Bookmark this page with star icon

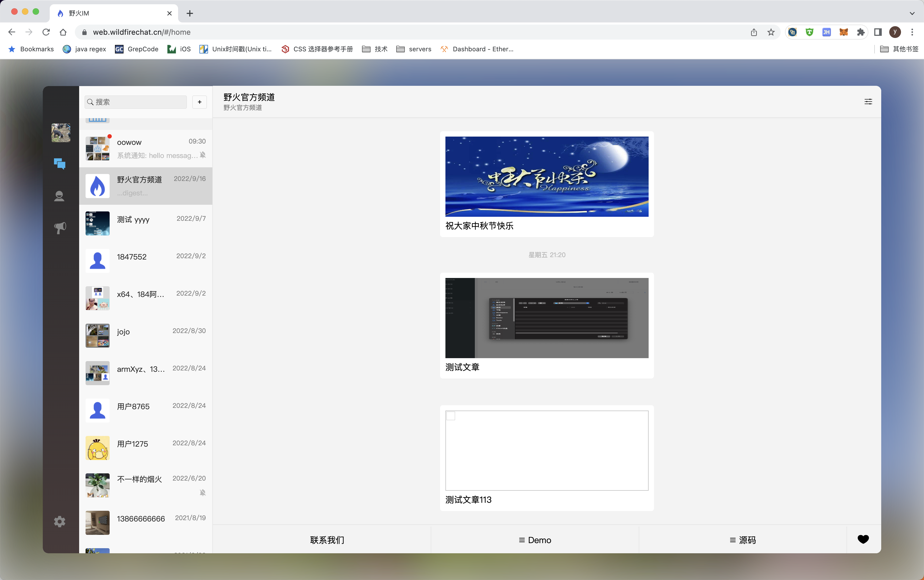771,32
